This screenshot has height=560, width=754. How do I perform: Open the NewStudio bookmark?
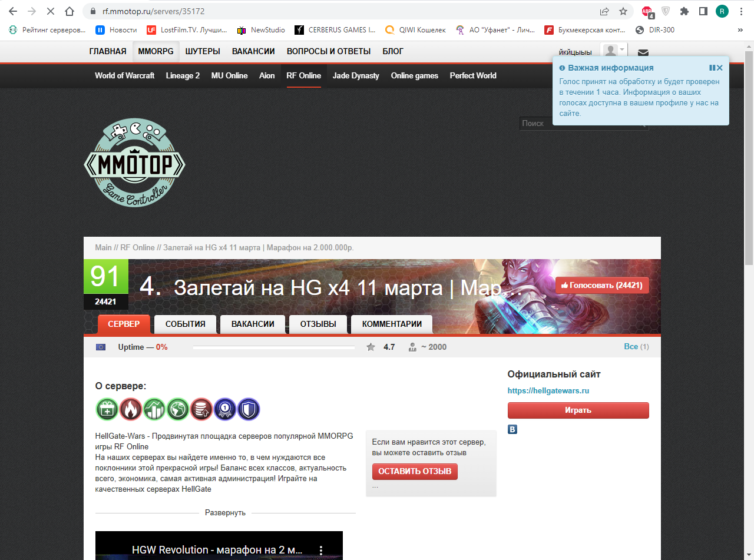261,30
